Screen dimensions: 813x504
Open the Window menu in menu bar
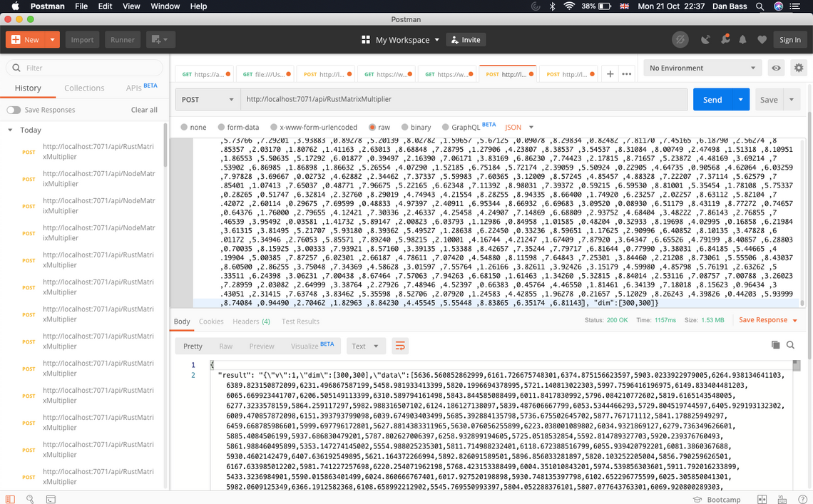tap(165, 6)
